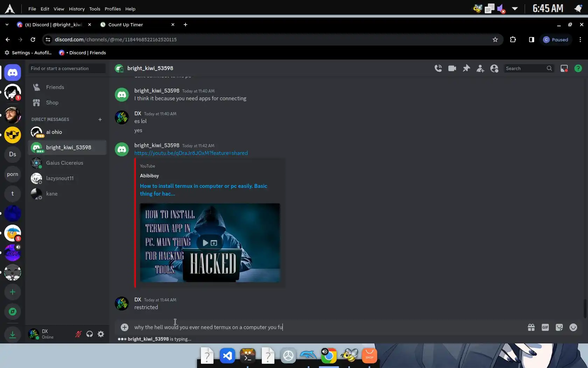This screenshot has height=368, width=588.
Task: Open the Tools menu
Action: click(94, 9)
